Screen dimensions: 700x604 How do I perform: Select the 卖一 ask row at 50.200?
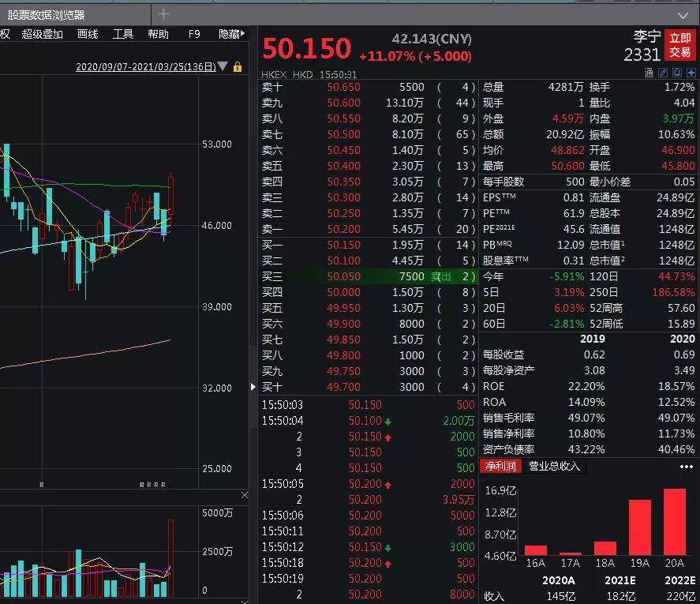pos(368,229)
